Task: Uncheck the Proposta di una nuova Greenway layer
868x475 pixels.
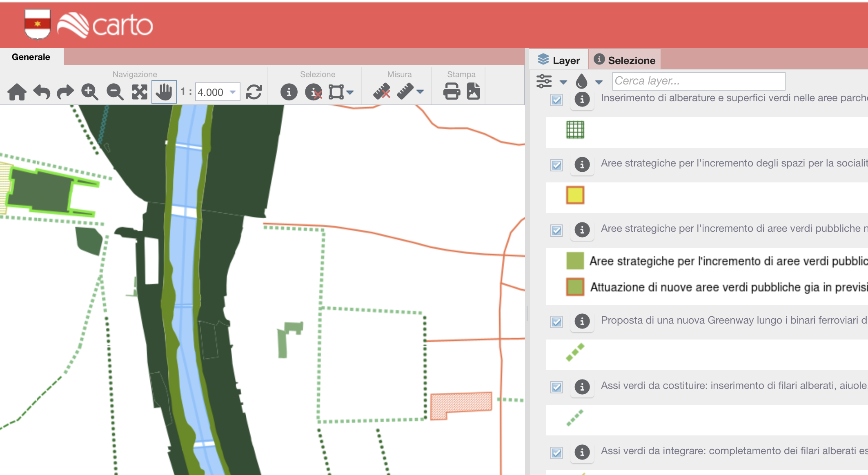Action: (x=556, y=322)
